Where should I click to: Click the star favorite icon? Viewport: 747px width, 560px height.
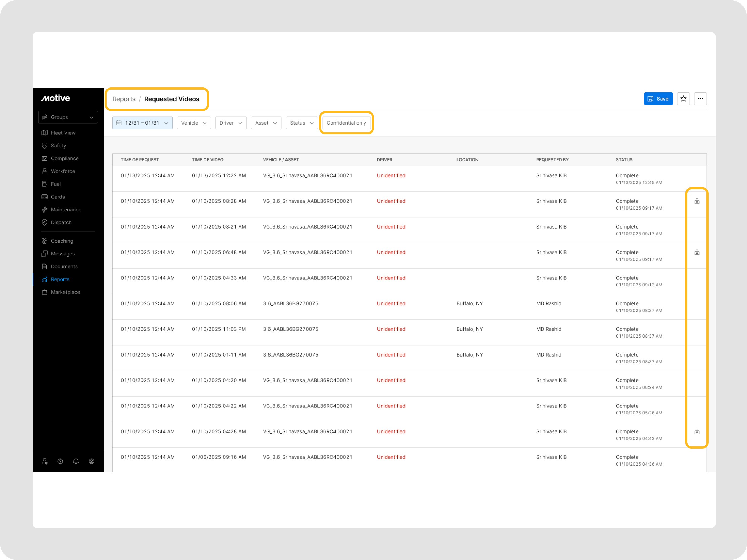coord(683,99)
